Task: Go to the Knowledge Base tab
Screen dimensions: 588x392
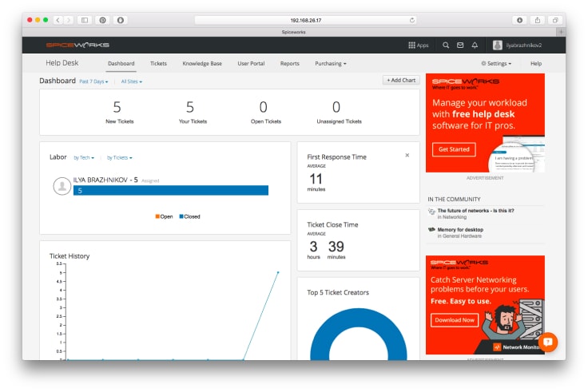Action: pyautogui.click(x=202, y=63)
